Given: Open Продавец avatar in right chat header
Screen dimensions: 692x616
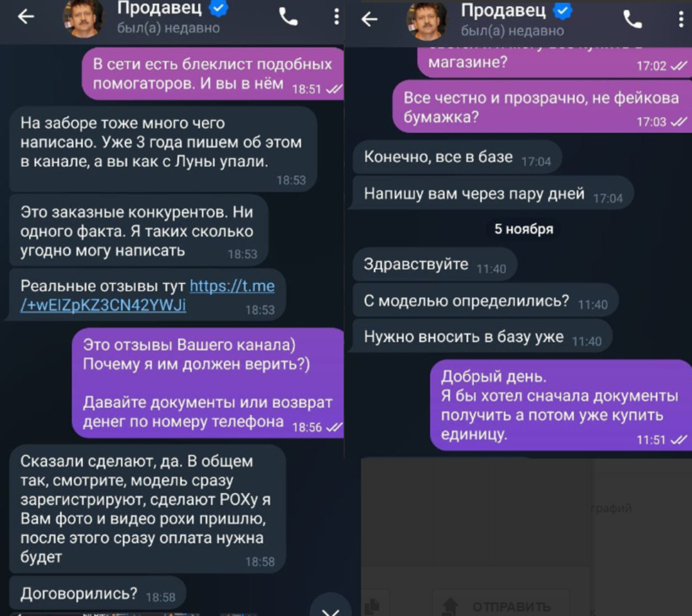Looking at the screenshot, I should tap(427, 21).
